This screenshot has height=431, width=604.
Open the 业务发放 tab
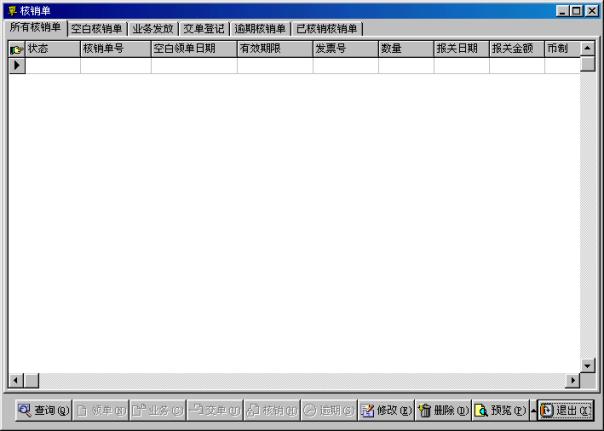click(153, 29)
